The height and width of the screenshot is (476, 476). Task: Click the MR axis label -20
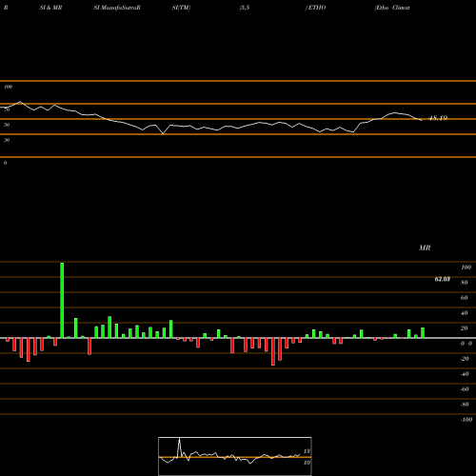click(x=465, y=359)
